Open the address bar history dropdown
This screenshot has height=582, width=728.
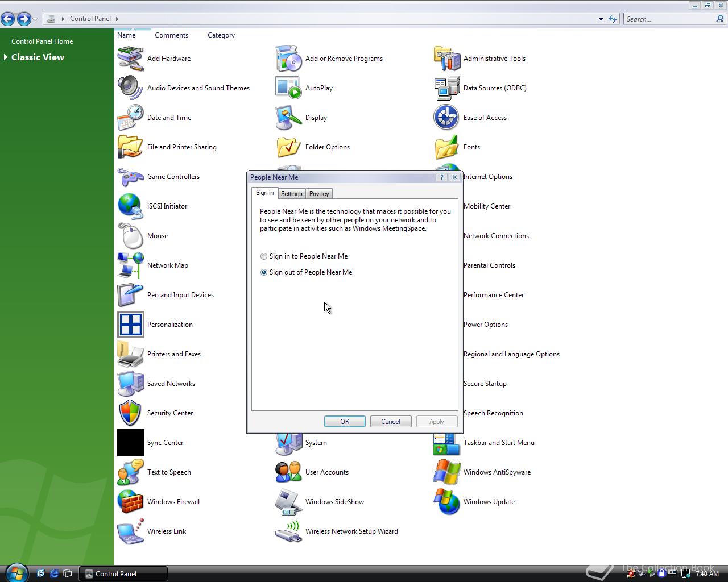pos(601,19)
